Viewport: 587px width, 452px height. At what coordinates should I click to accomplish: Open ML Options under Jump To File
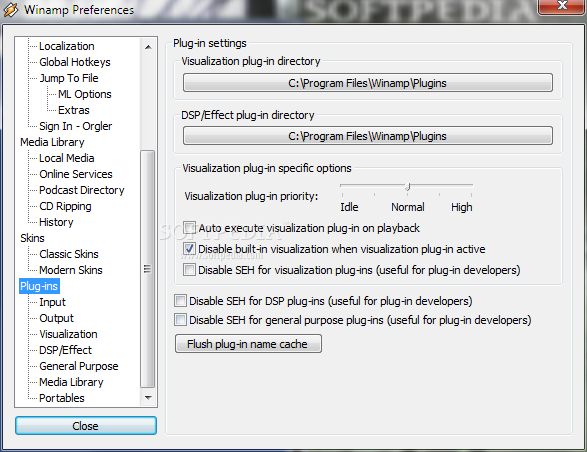[x=85, y=94]
